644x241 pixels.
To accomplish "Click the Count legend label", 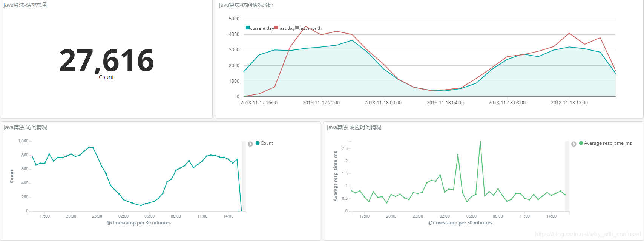I will coord(267,143).
